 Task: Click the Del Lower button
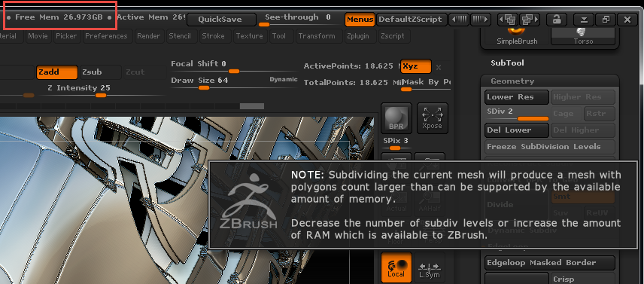pyautogui.click(x=516, y=130)
